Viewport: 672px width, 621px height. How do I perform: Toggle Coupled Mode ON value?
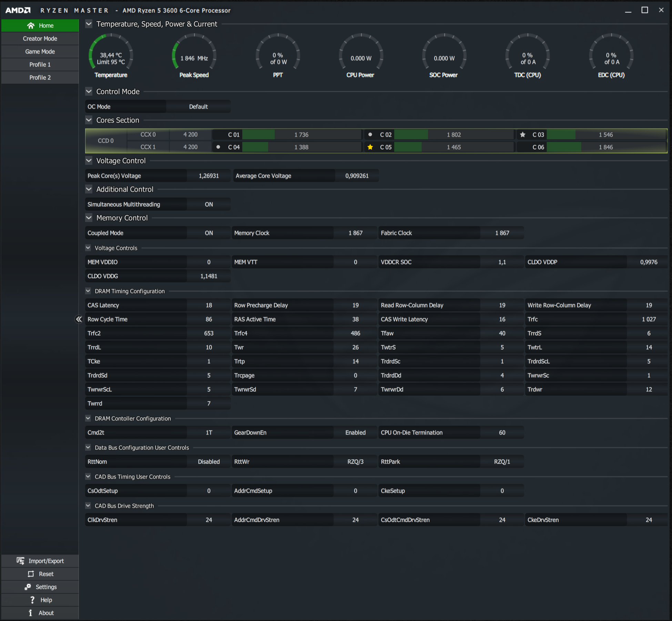[208, 233]
